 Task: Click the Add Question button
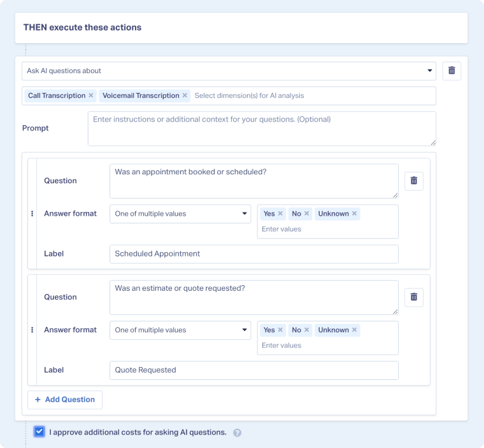(65, 400)
